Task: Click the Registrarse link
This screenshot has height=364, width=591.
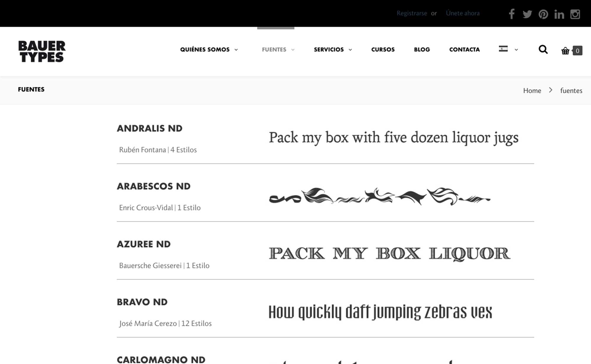Action: pos(412,13)
